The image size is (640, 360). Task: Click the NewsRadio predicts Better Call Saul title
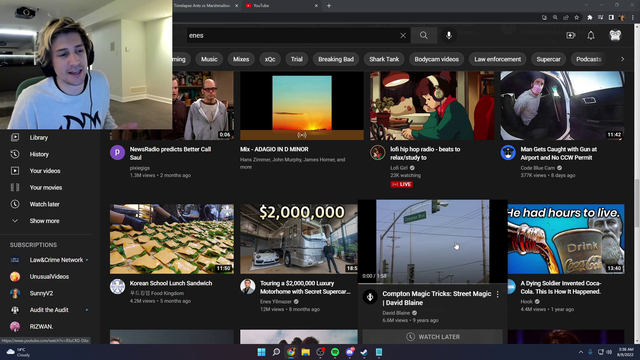(x=170, y=153)
